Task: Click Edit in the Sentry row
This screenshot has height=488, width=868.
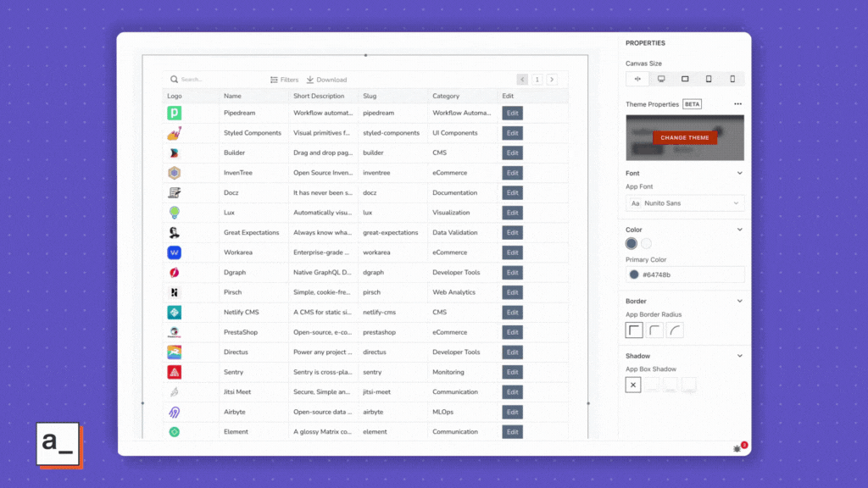Action: pos(513,372)
